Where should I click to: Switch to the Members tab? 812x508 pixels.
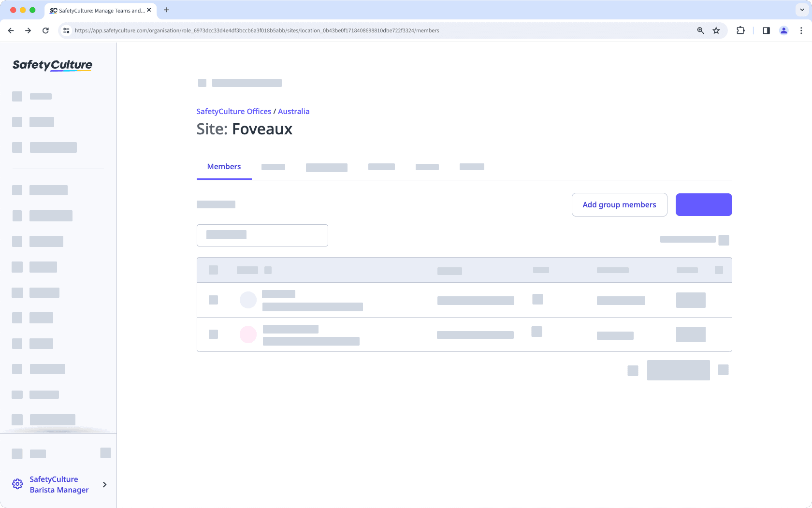tap(224, 166)
